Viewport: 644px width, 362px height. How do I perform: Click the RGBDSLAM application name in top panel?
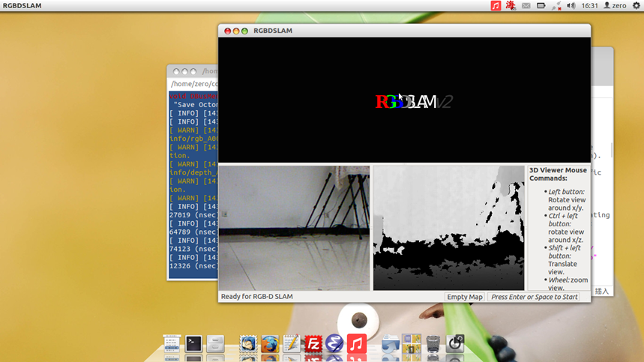coord(22,5)
